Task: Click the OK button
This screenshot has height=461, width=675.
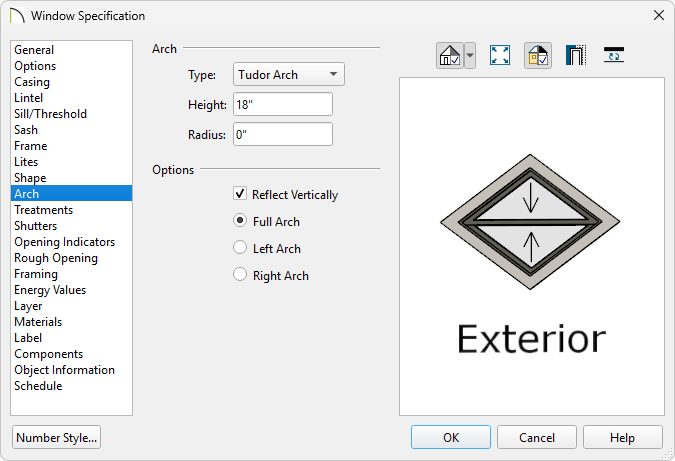Action: click(x=451, y=437)
